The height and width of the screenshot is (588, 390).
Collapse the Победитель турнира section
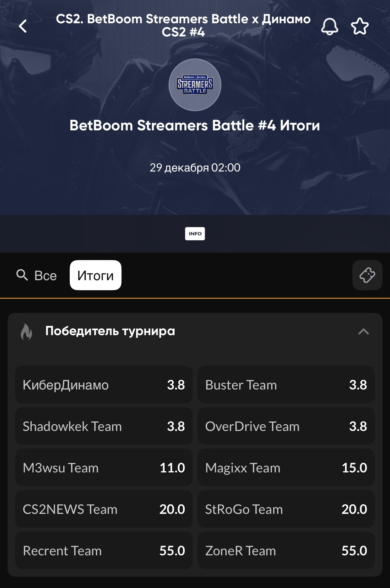point(363,332)
